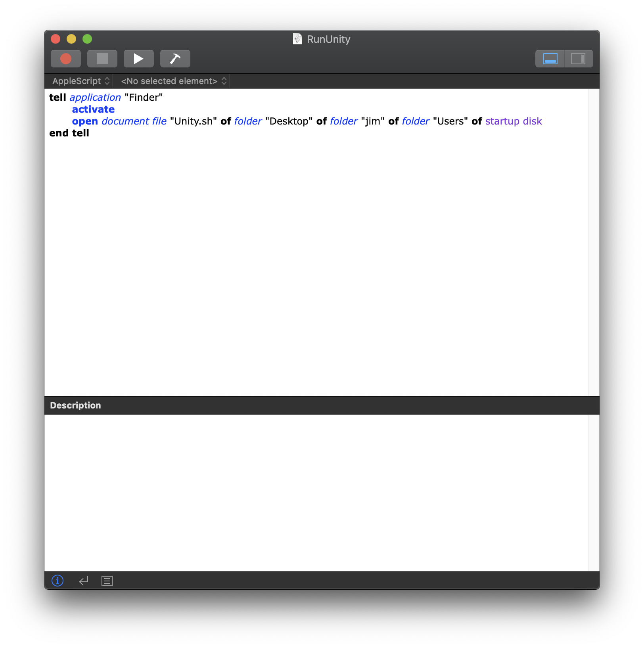Click the "Unity.sh" string in script

point(194,121)
